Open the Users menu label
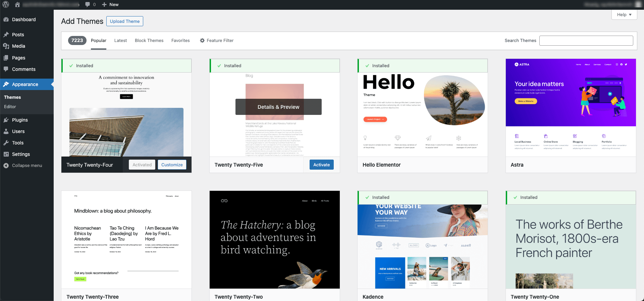This screenshot has height=301, width=644. (18, 131)
